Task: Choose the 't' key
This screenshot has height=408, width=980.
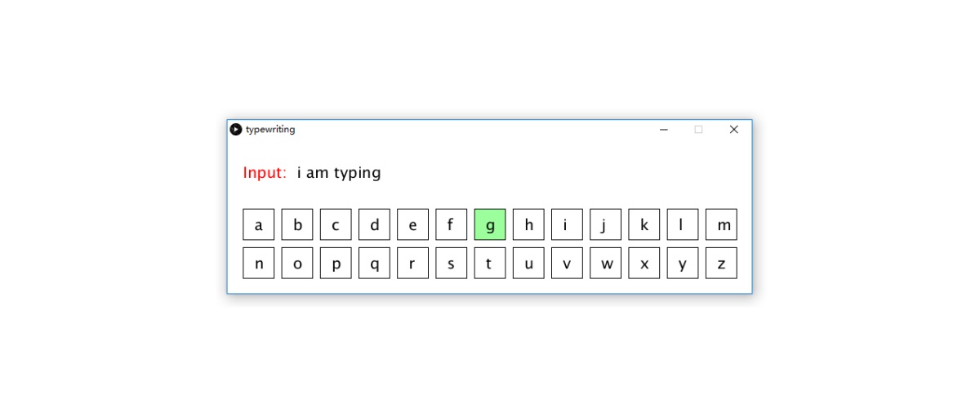Action: pyautogui.click(x=490, y=263)
